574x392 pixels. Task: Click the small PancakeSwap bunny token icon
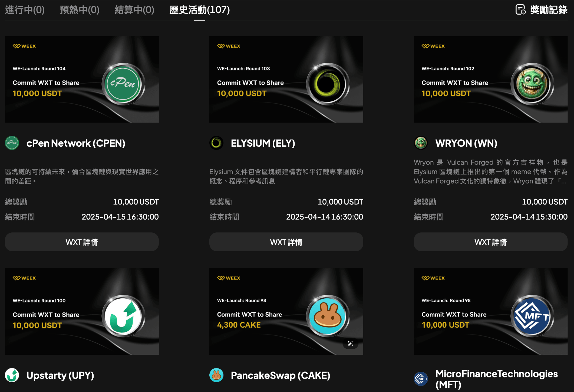click(x=216, y=375)
